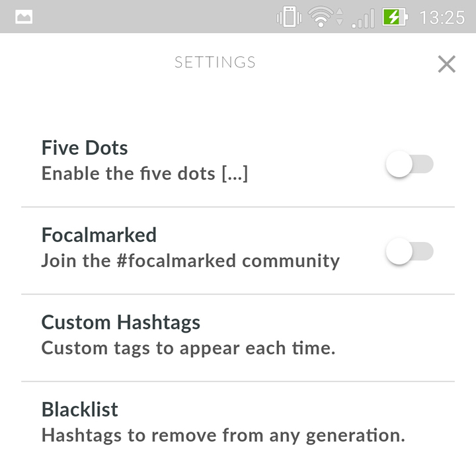Viewport: 476px width, 472px height.
Task: Tap the battery charging icon
Action: click(x=395, y=17)
